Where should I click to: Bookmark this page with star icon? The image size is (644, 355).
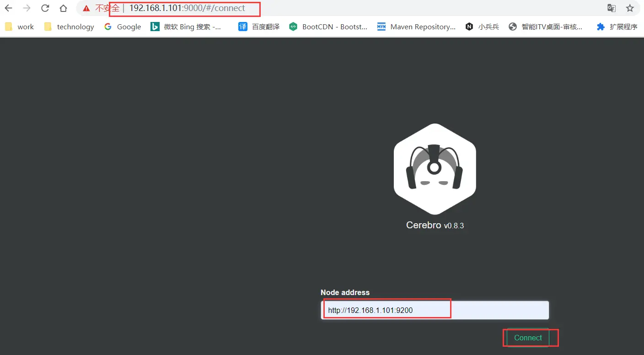(x=630, y=8)
